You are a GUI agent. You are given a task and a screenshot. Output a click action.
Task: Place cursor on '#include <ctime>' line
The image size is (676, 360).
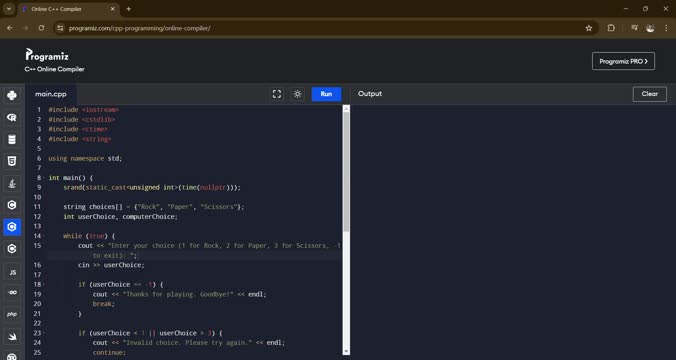78,129
